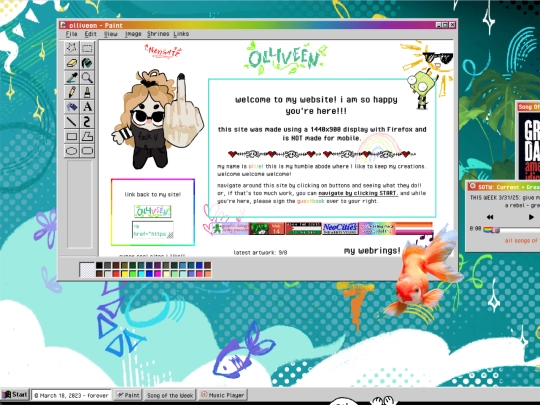Click the music player seek slider
Screen dimensions: 540x405
tap(511, 230)
